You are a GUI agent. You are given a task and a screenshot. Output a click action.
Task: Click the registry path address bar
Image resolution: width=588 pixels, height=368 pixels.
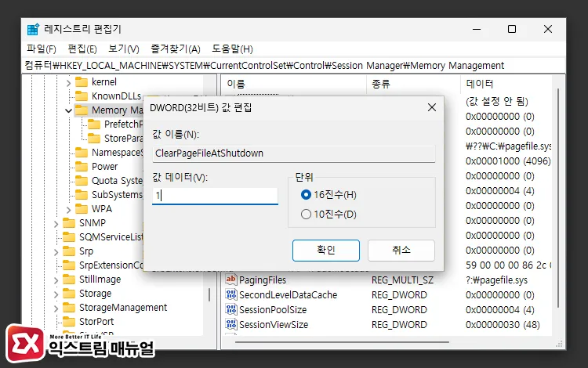click(294, 66)
